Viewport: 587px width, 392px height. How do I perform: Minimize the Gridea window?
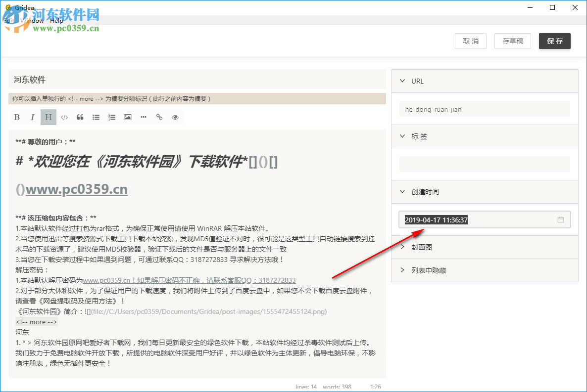tap(530, 7)
